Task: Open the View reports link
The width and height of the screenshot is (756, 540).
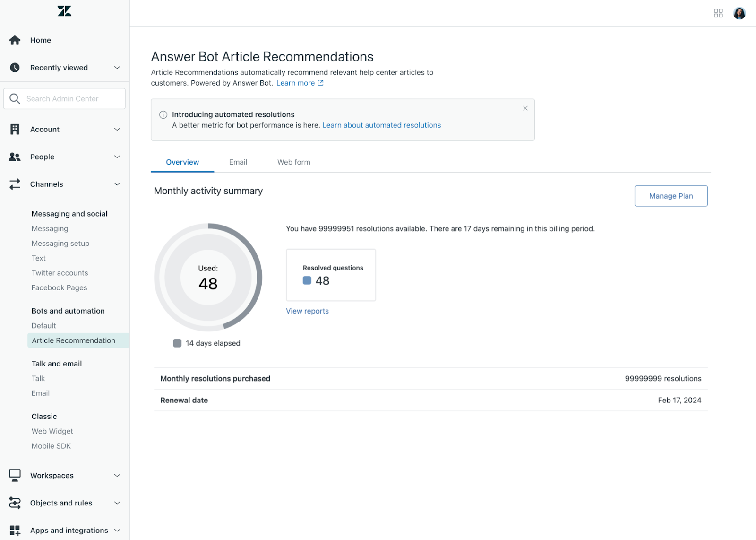Action: click(x=307, y=311)
